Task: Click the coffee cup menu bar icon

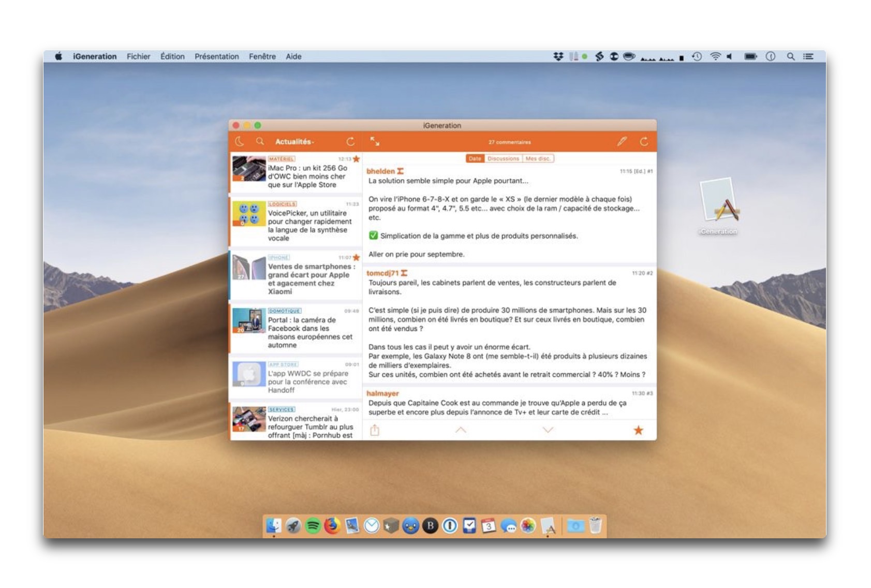Action: pyautogui.click(x=629, y=56)
